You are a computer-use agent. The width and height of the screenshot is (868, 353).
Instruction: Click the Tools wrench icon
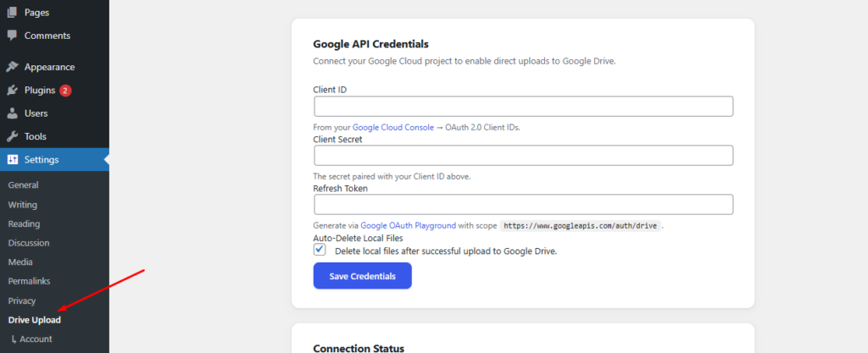[12, 136]
